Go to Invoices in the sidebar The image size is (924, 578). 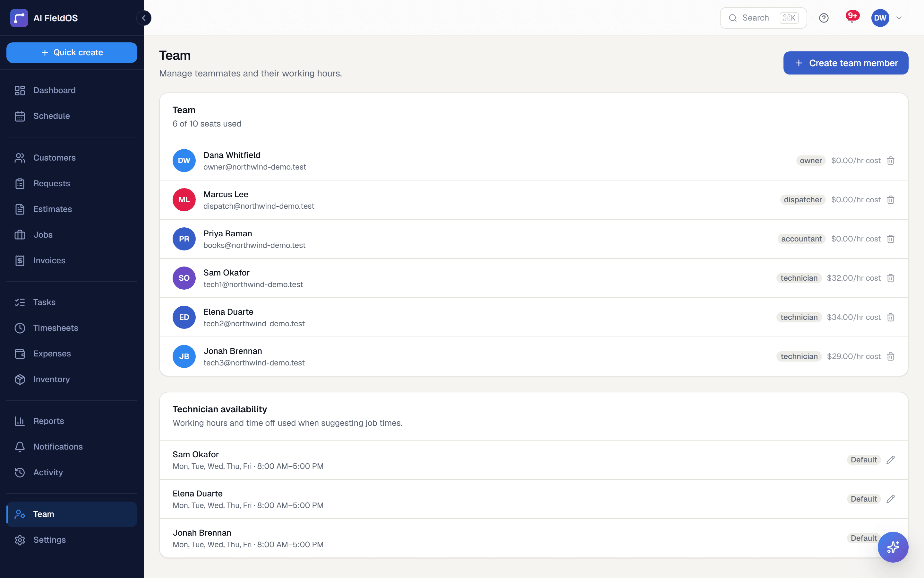(x=72, y=260)
